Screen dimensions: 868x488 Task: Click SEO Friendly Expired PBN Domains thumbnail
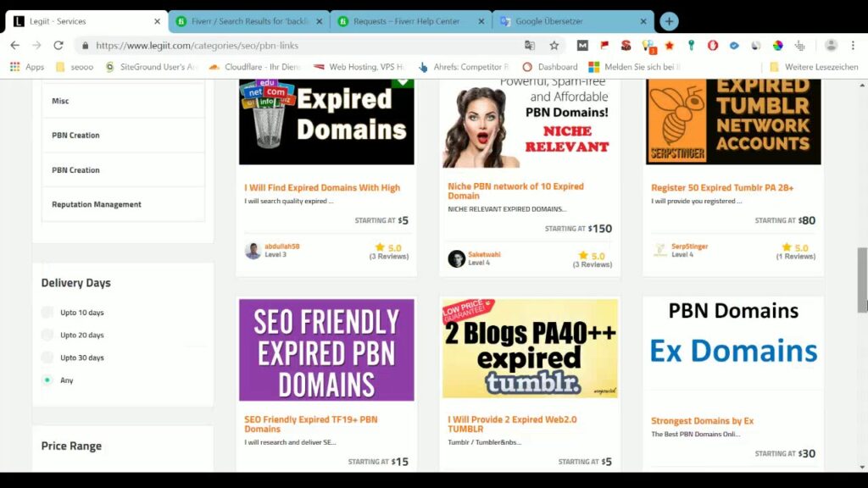point(326,350)
